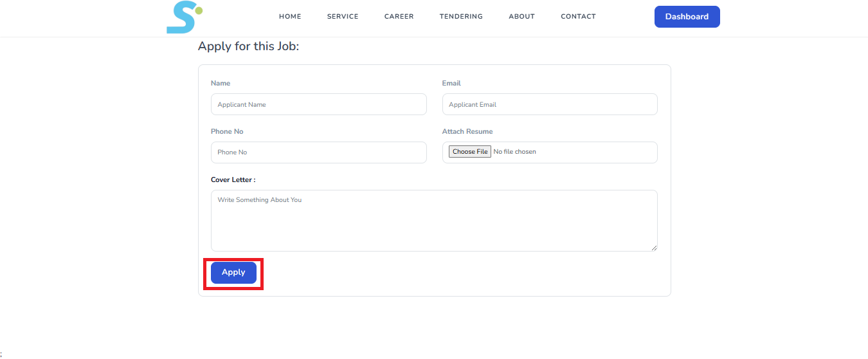The width and height of the screenshot is (868, 359).
Task: Focus the Applicant Name input field
Action: point(318,104)
